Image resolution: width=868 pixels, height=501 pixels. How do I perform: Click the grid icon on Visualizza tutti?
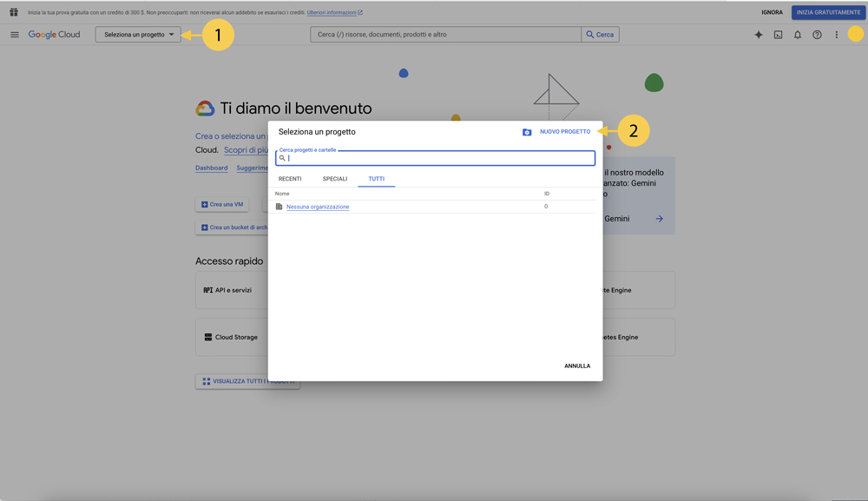click(206, 381)
